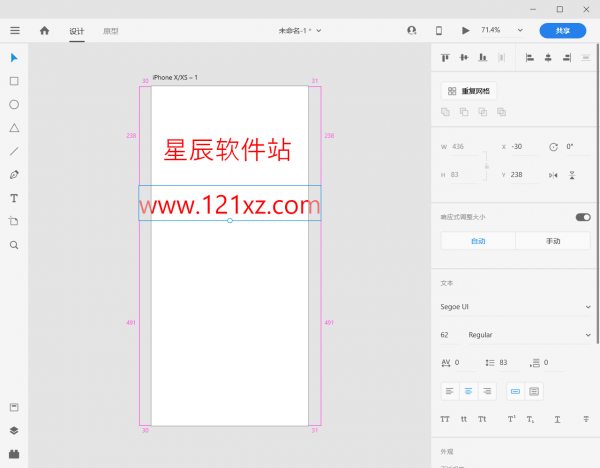Flip the object vertically
Screen dimensions: 600x468
[572, 175]
